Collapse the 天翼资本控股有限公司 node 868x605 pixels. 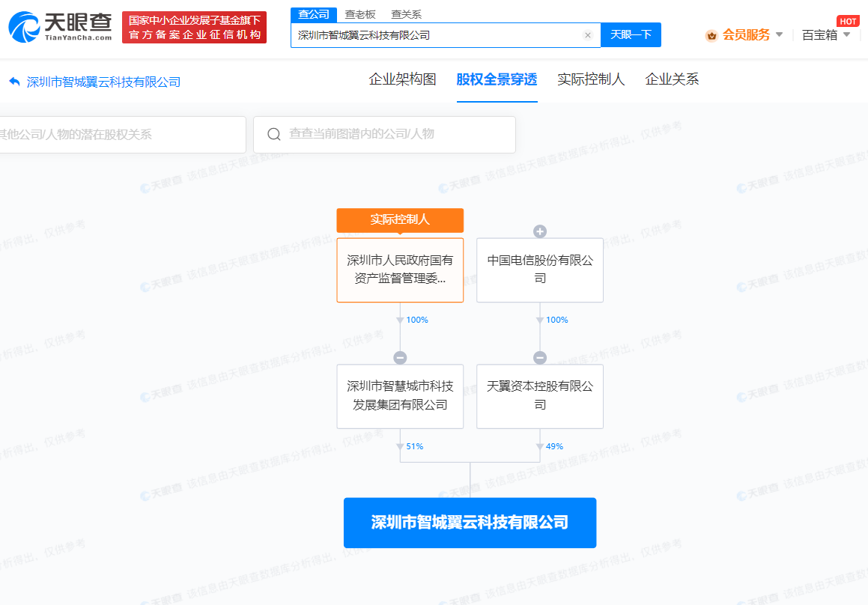(x=539, y=358)
